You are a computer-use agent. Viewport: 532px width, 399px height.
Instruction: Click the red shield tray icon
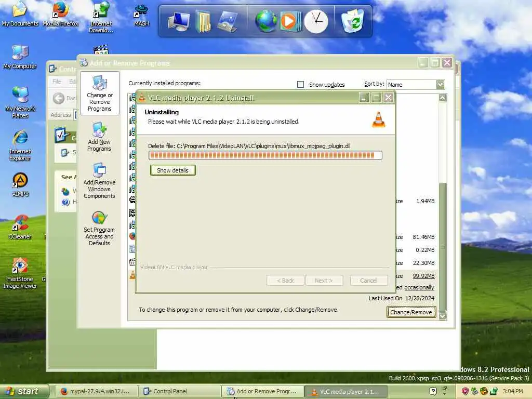tap(465, 391)
